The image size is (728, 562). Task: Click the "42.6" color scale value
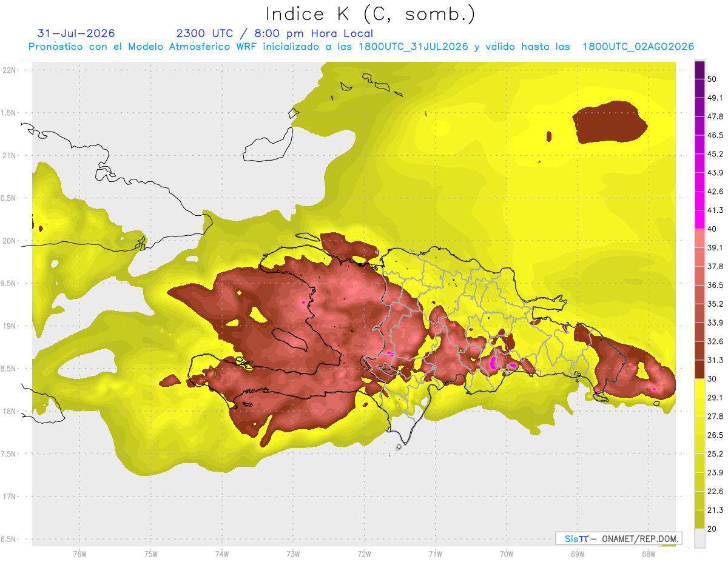(715, 192)
